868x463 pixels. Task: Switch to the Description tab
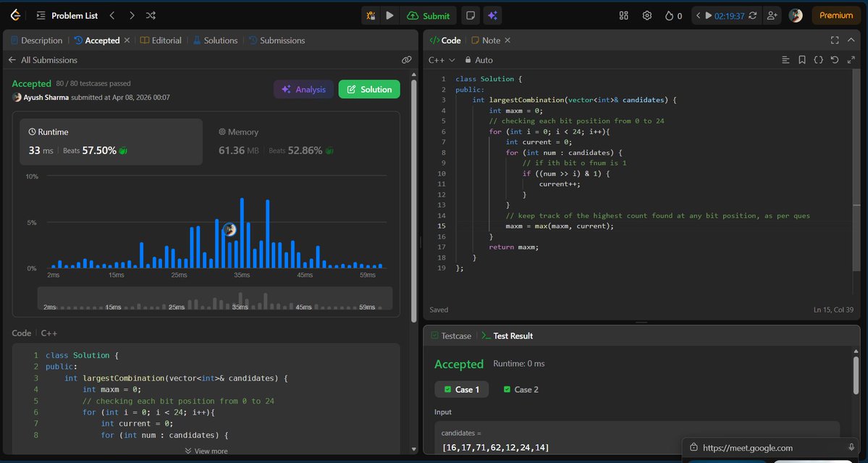(x=36, y=41)
